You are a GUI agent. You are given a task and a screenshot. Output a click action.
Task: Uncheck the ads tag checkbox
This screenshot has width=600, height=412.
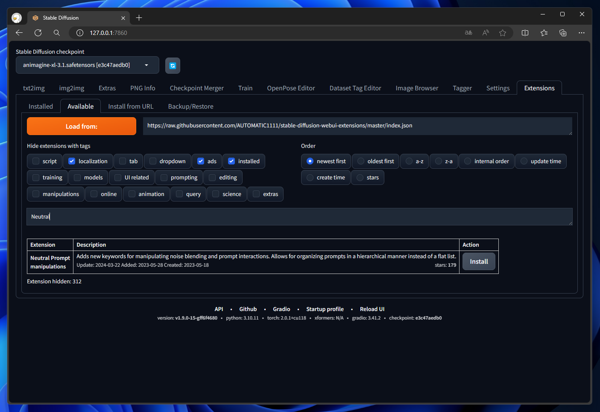(x=201, y=161)
